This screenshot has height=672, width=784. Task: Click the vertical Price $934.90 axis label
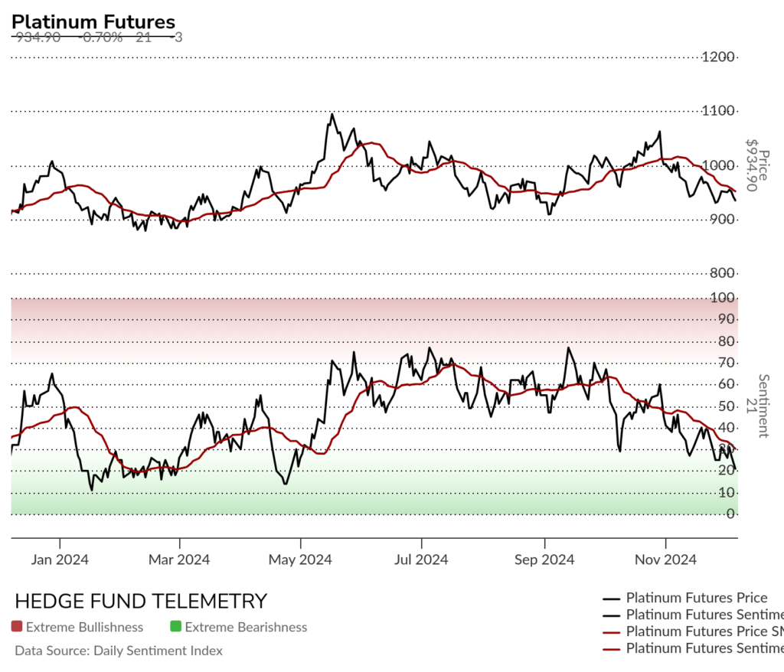[x=751, y=165]
